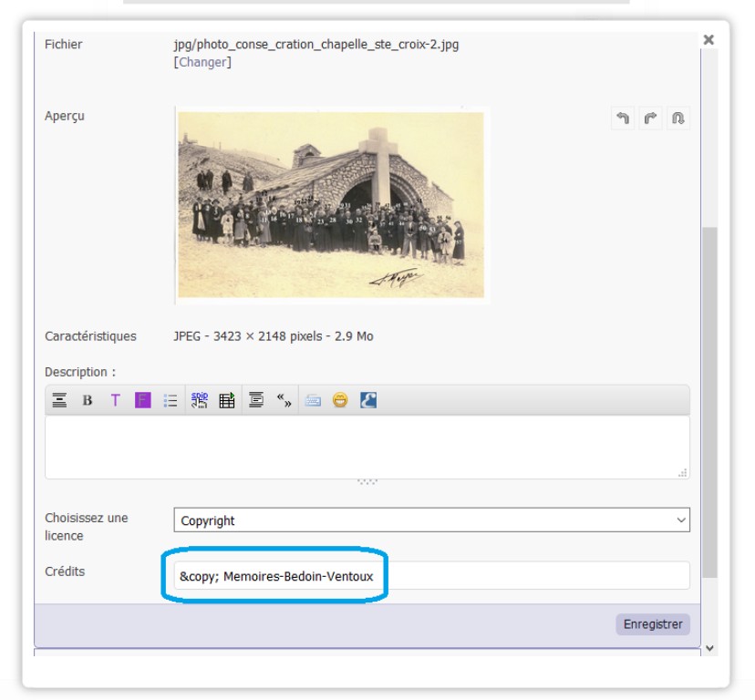Save changes with the Enregistrer button

click(x=653, y=624)
